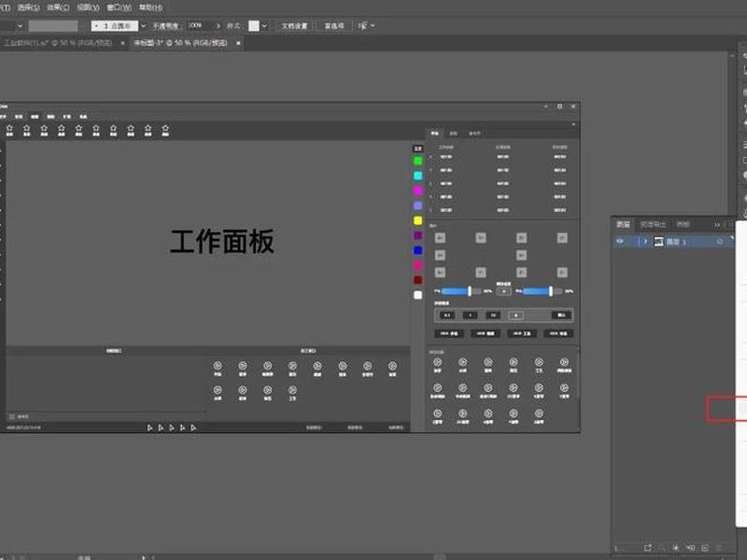The image size is (747, 560).
Task: Open the dropdown beside the align icon
Action: [x=373, y=26]
